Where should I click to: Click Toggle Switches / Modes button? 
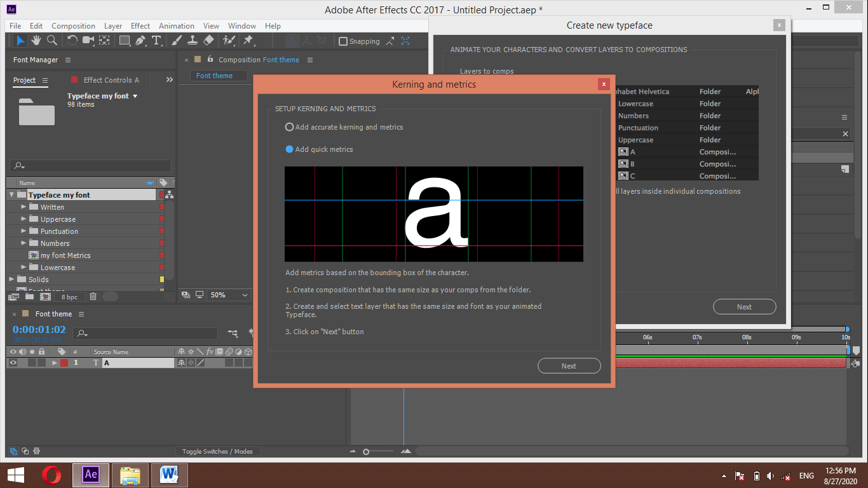(x=217, y=451)
